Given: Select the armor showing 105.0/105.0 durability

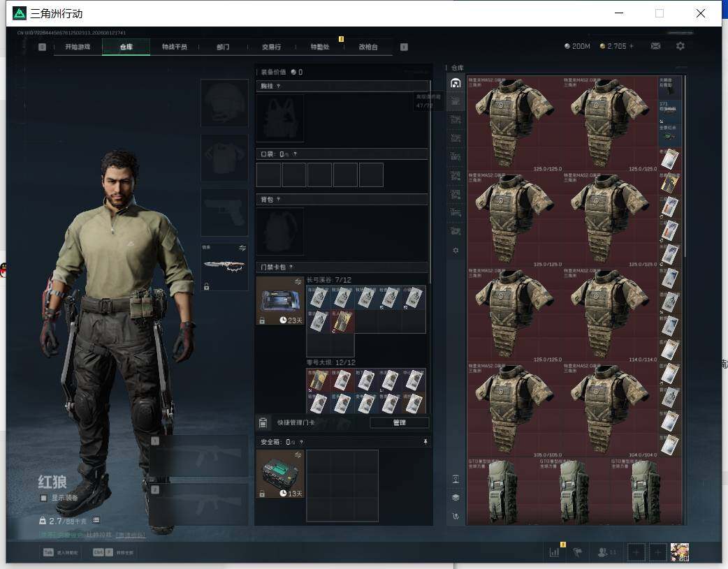Looking at the screenshot, I should click(514, 411).
